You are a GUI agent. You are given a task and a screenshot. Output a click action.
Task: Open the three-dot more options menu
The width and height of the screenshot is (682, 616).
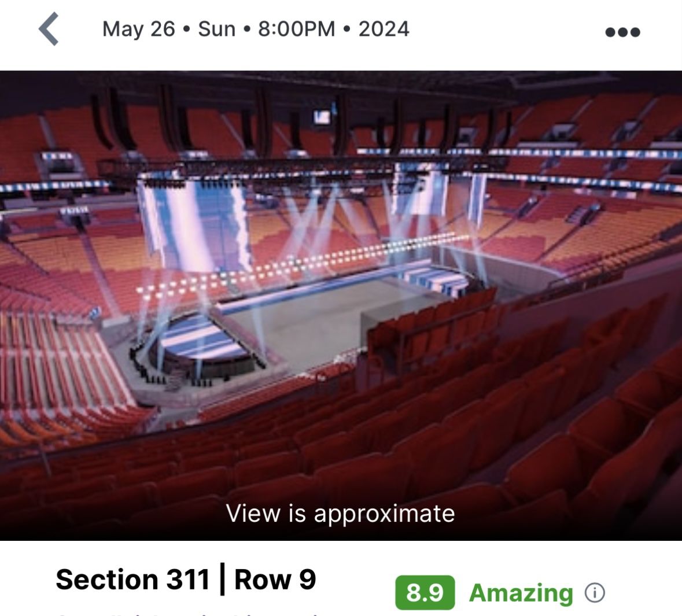point(622,32)
